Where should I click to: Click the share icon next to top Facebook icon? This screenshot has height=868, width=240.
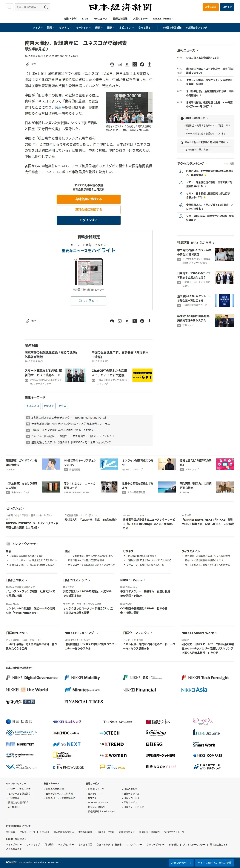click(150, 64)
